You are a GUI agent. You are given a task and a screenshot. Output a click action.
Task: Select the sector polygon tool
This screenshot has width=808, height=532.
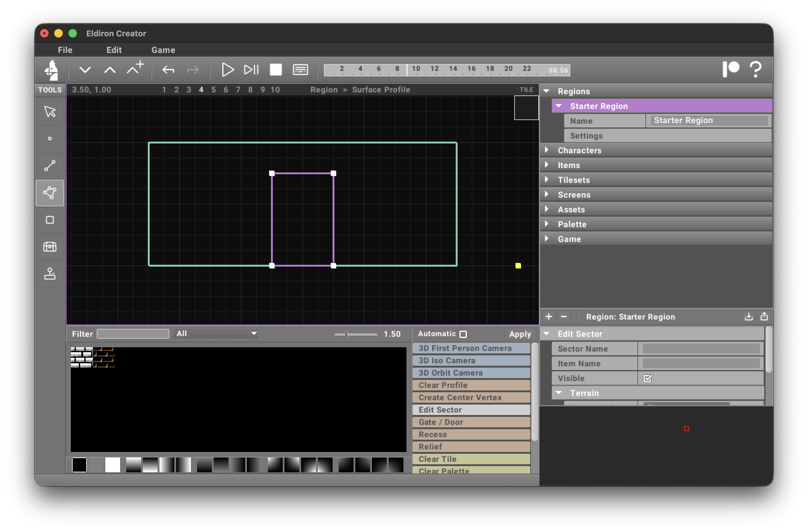click(50, 192)
